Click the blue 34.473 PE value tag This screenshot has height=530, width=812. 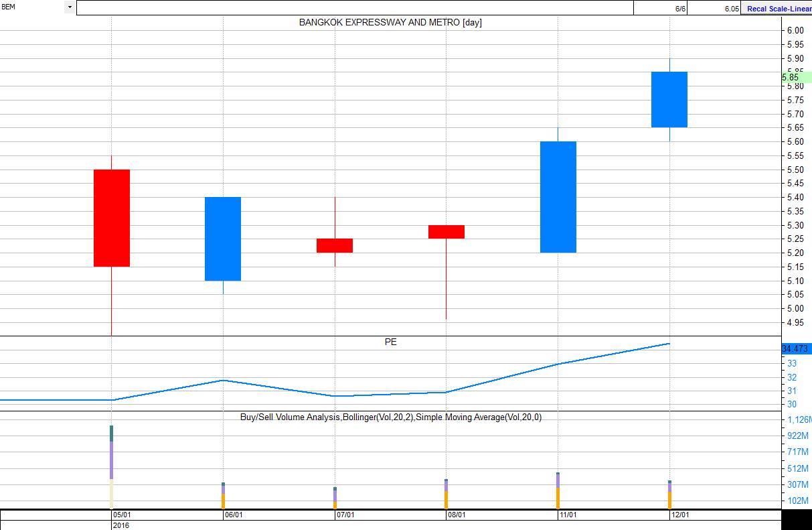(797, 349)
